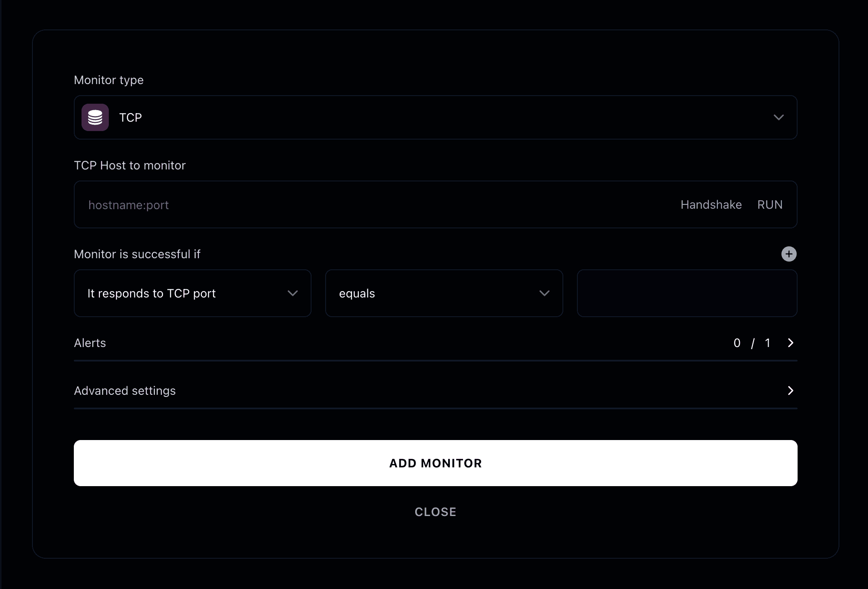
Task: Click the dropdown arrow on equals selector
Action: click(544, 293)
